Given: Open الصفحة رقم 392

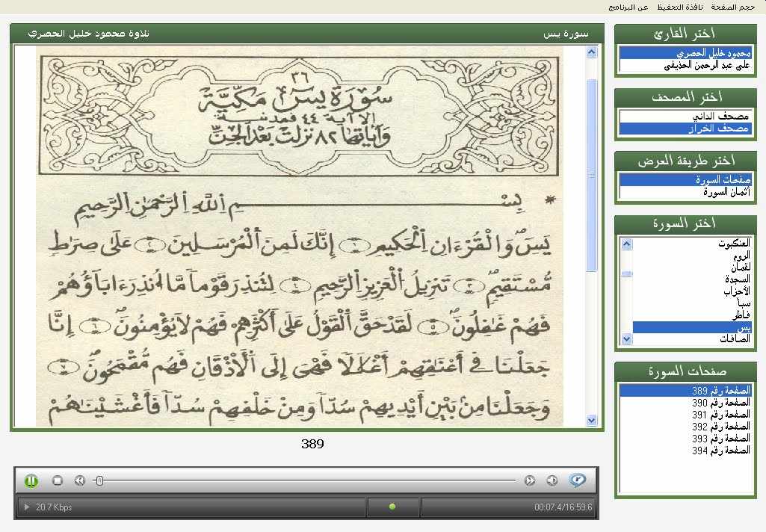Looking at the screenshot, I should pyautogui.click(x=685, y=427).
